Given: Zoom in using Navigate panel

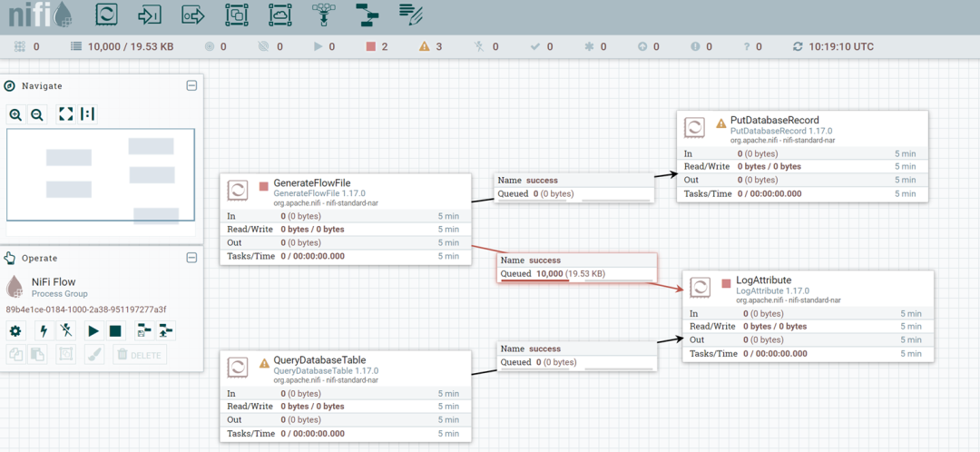Looking at the screenshot, I should 15,114.
